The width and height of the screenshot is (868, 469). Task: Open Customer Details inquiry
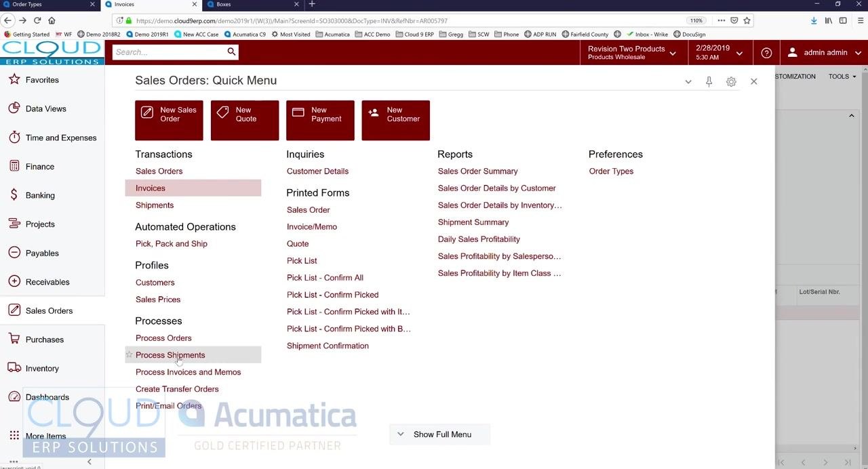pos(317,171)
